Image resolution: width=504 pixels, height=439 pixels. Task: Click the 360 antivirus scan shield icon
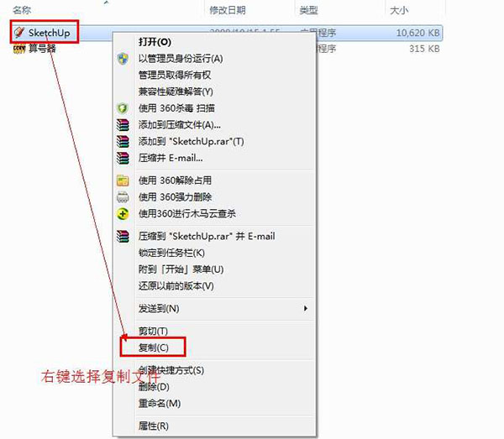(x=123, y=108)
